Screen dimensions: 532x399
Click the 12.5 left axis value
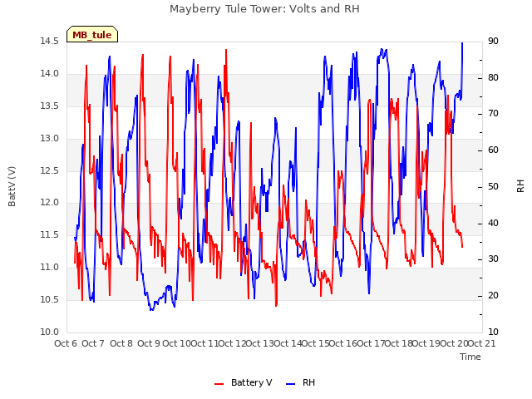tap(50, 170)
